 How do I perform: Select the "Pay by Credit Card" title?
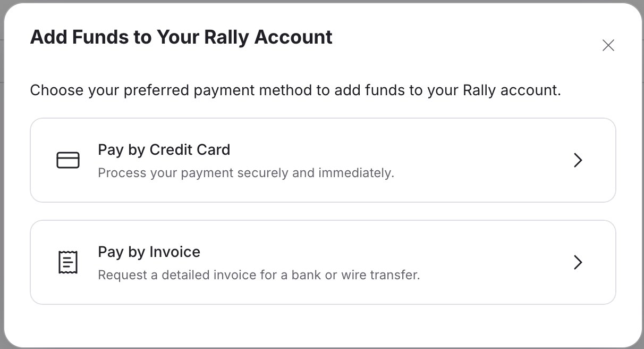coord(164,150)
